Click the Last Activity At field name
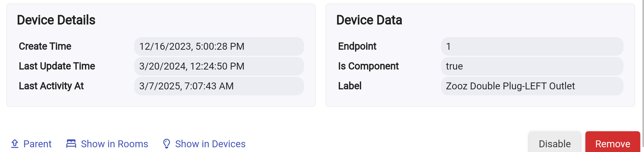 [51, 86]
